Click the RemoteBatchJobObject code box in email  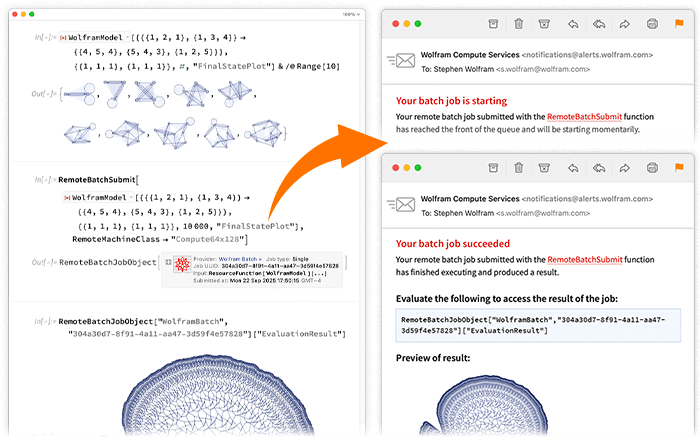pyautogui.click(x=538, y=325)
